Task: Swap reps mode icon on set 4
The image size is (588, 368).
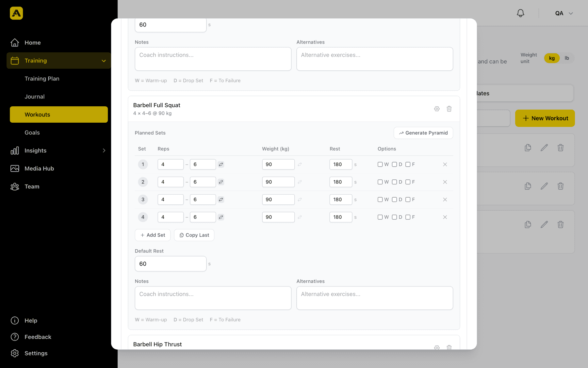Action: pyautogui.click(x=221, y=217)
